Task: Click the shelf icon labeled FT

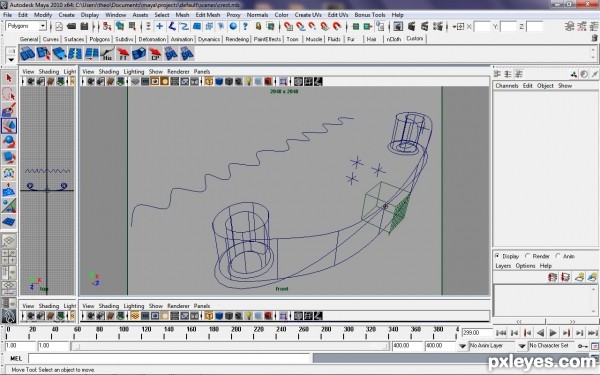Action: (x=123, y=54)
